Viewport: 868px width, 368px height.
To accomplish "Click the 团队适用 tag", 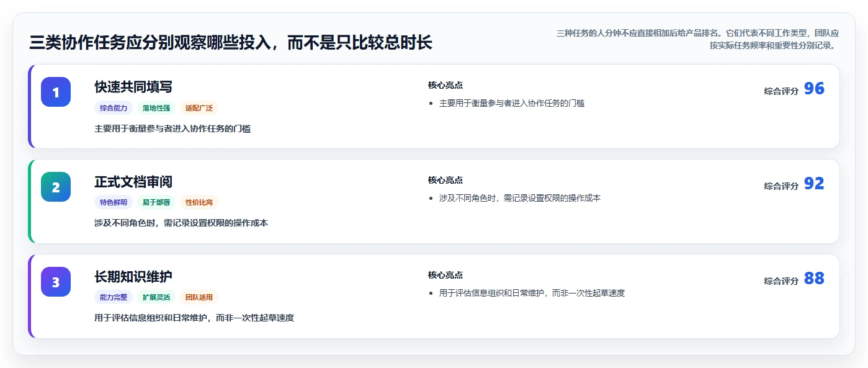I will [x=199, y=297].
